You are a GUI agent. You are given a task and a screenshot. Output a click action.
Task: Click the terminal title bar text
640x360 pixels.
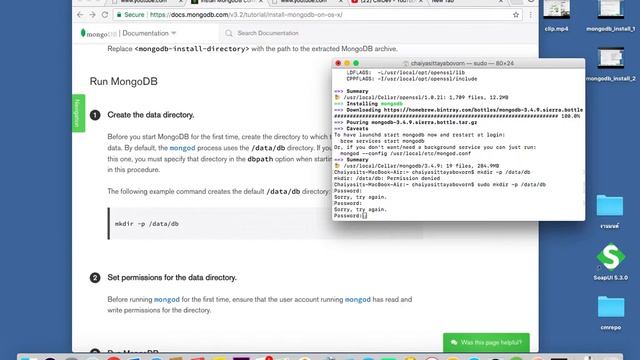point(462,63)
